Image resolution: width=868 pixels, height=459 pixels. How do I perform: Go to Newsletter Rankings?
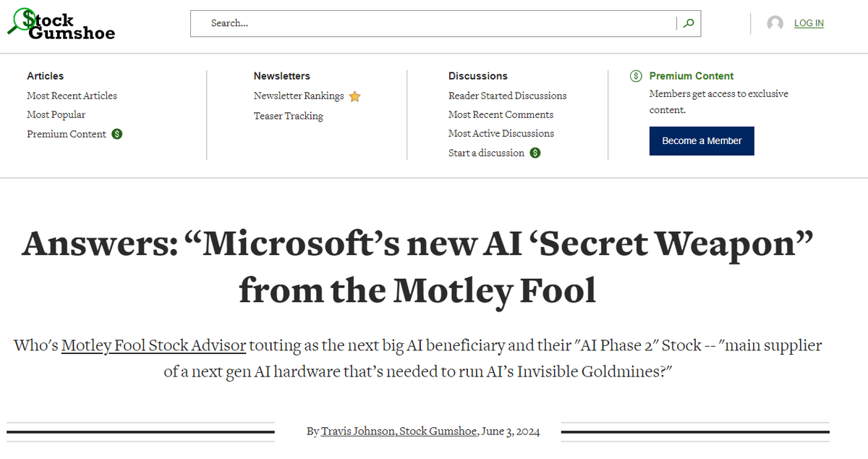299,96
